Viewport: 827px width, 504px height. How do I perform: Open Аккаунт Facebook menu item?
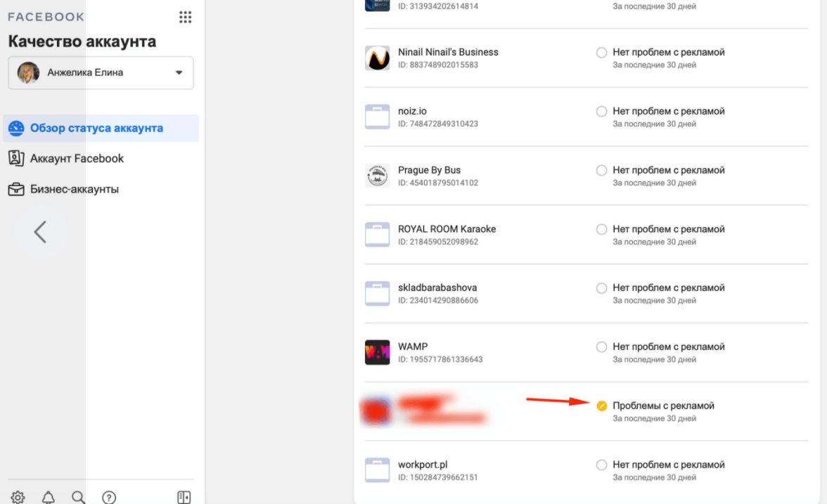(77, 159)
